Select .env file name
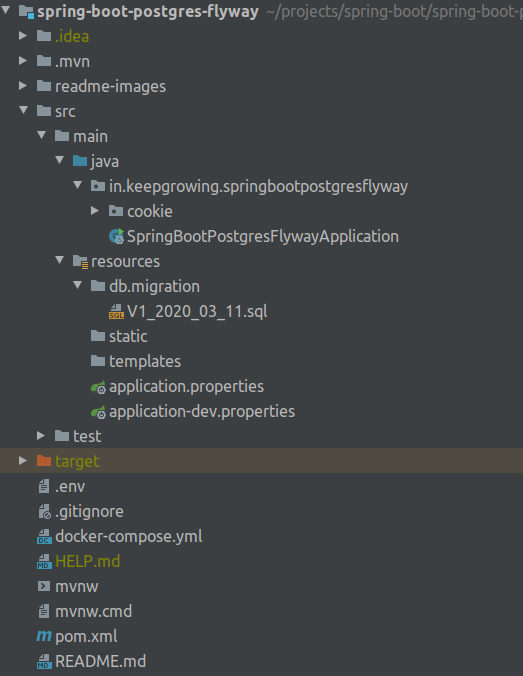Screen dimensions: 523x676 [70, 487]
